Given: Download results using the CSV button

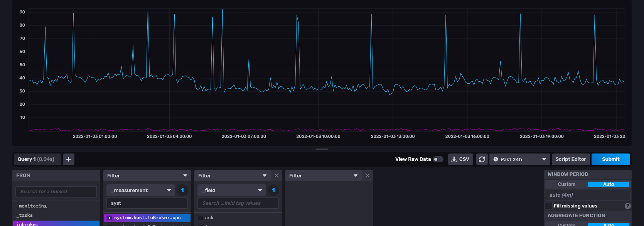Looking at the screenshot, I should point(460,159).
